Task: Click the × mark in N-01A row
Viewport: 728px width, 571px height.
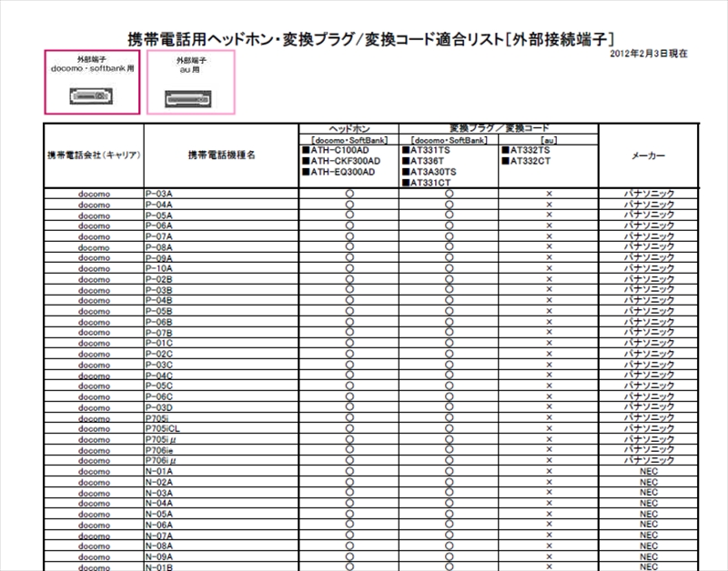Action: tap(549, 471)
